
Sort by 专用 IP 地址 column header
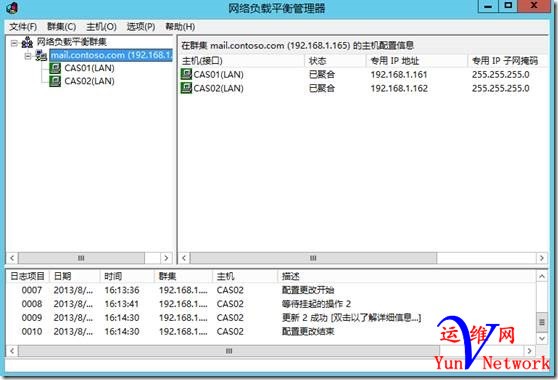pos(417,61)
